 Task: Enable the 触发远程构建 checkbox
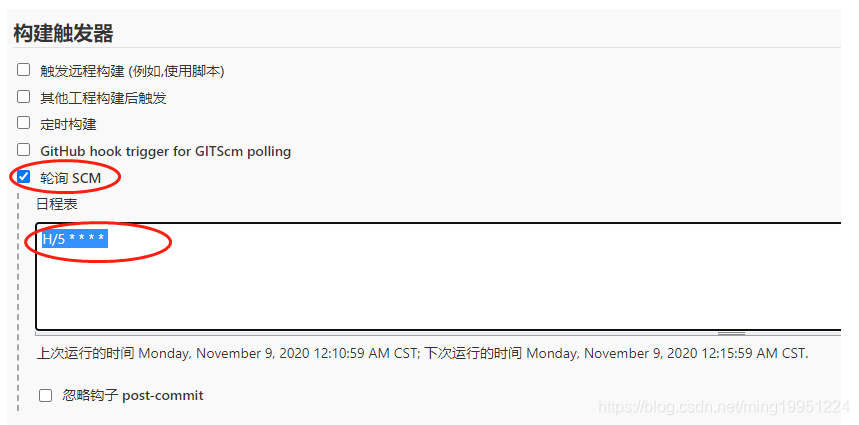24,70
